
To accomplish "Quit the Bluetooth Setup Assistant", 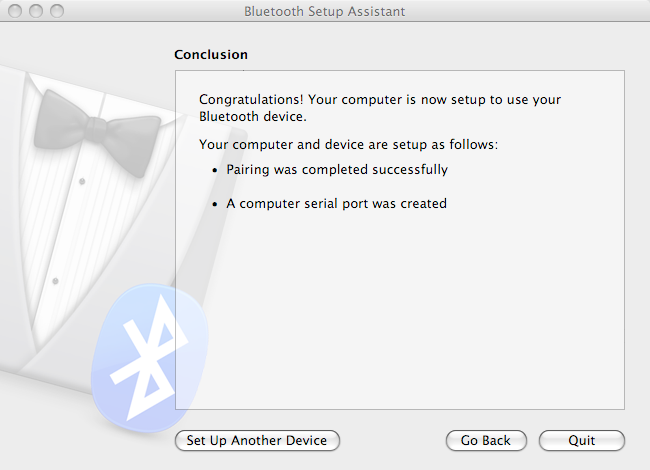I will (x=581, y=440).
